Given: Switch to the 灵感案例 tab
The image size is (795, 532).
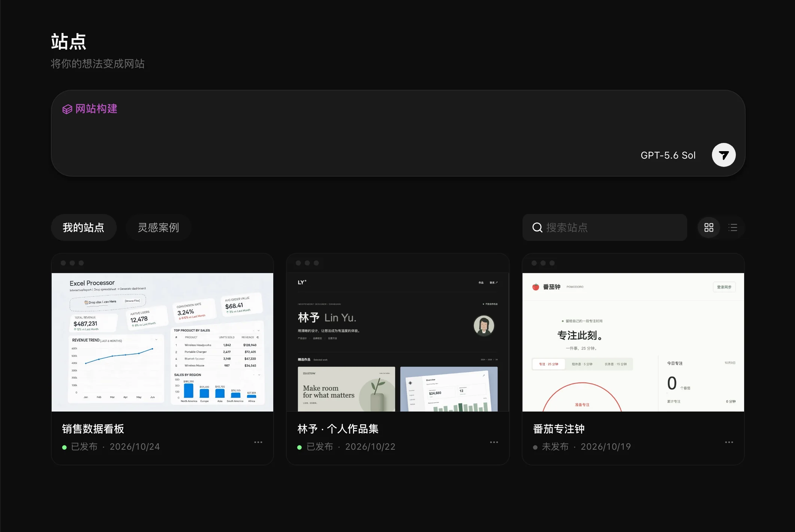Looking at the screenshot, I should click(x=158, y=227).
